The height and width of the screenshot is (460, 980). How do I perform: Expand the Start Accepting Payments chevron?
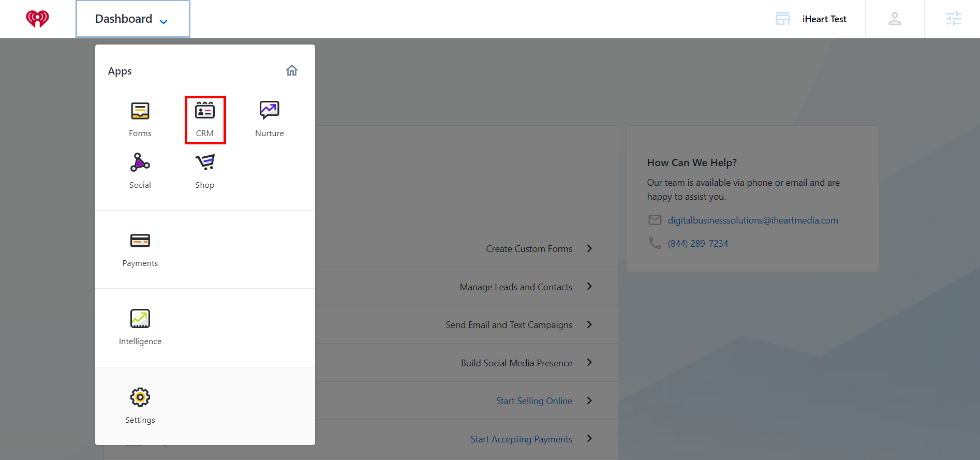pos(589,438)
